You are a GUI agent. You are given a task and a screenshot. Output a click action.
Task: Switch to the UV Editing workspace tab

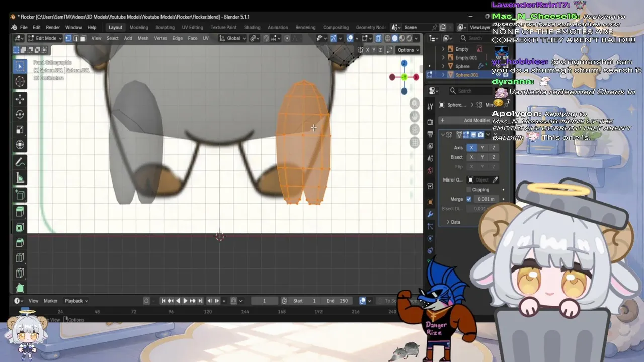click(193, 27)
